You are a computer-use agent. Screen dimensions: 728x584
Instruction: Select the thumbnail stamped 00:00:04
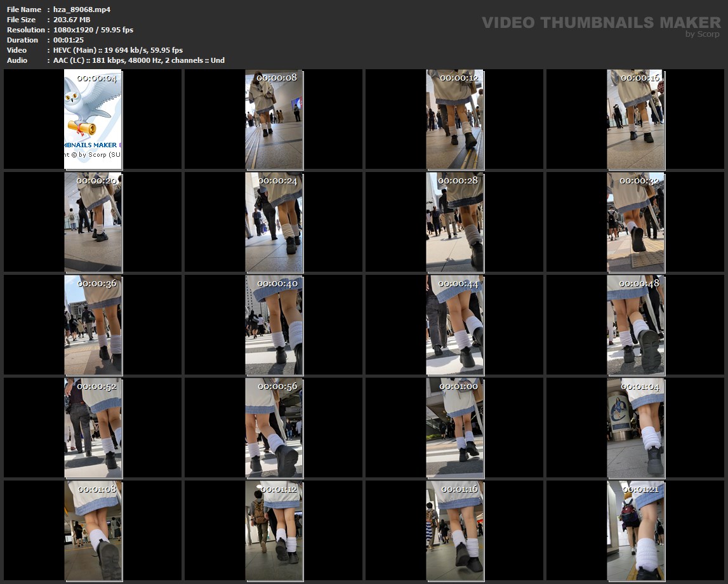[93, 119]
